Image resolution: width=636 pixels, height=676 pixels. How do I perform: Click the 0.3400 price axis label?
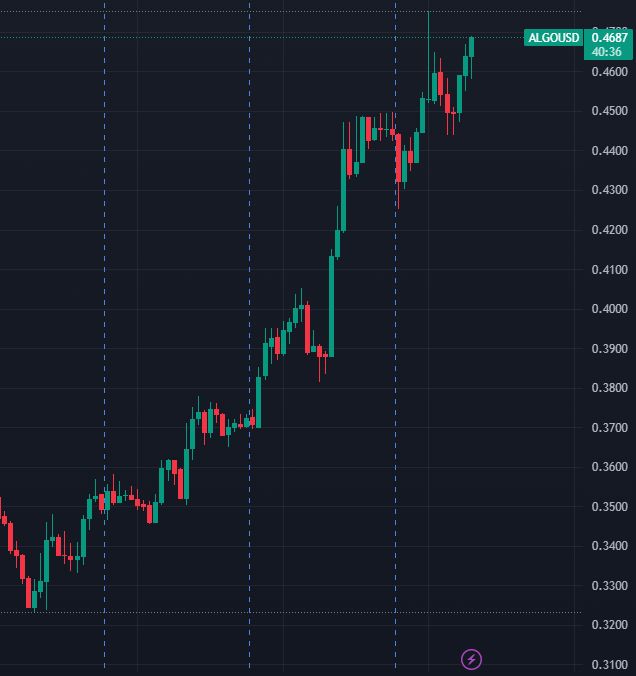coord(609,546)
